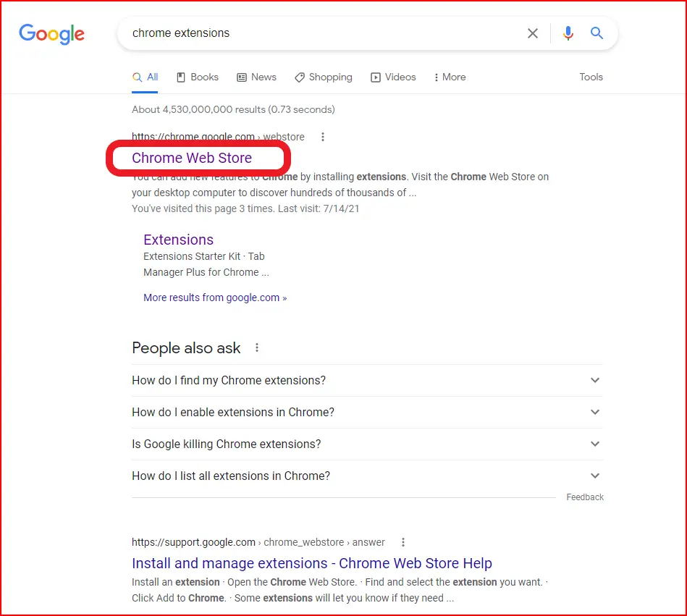This screenshot has width=687, height=616.
Task: Switch to the News tab
Action: click(257, 77)
